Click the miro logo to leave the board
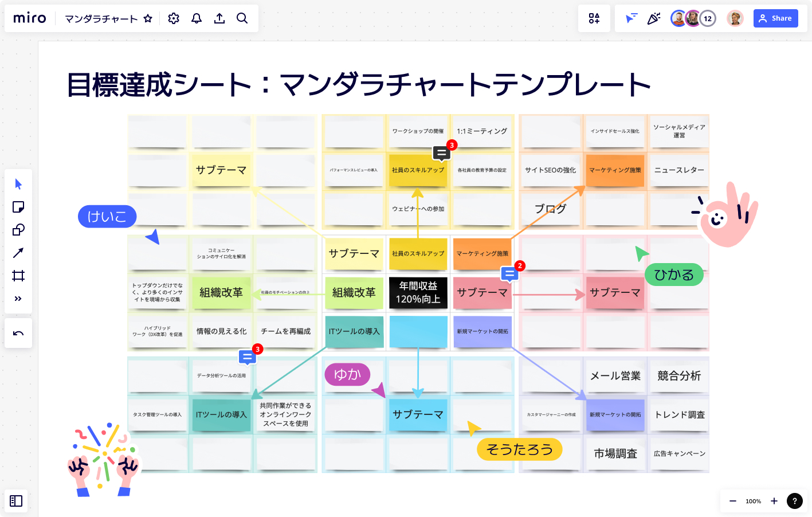The image size is (812, 517). click(x=29, y=18)
